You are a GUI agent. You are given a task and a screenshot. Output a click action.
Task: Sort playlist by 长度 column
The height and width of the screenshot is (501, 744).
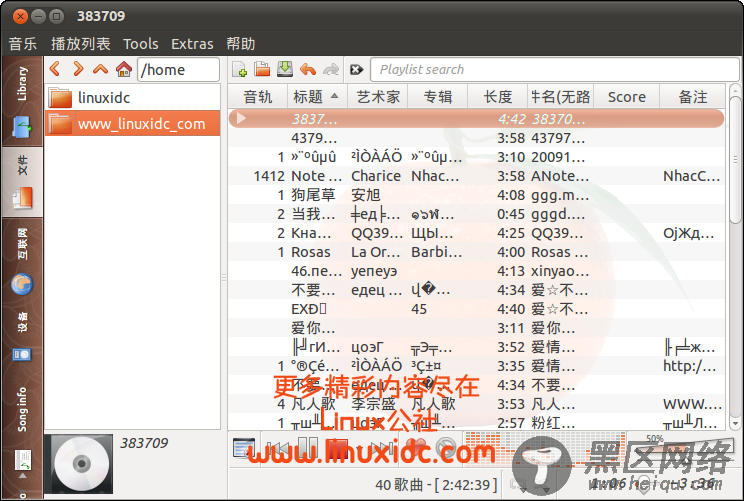[497, 97]
